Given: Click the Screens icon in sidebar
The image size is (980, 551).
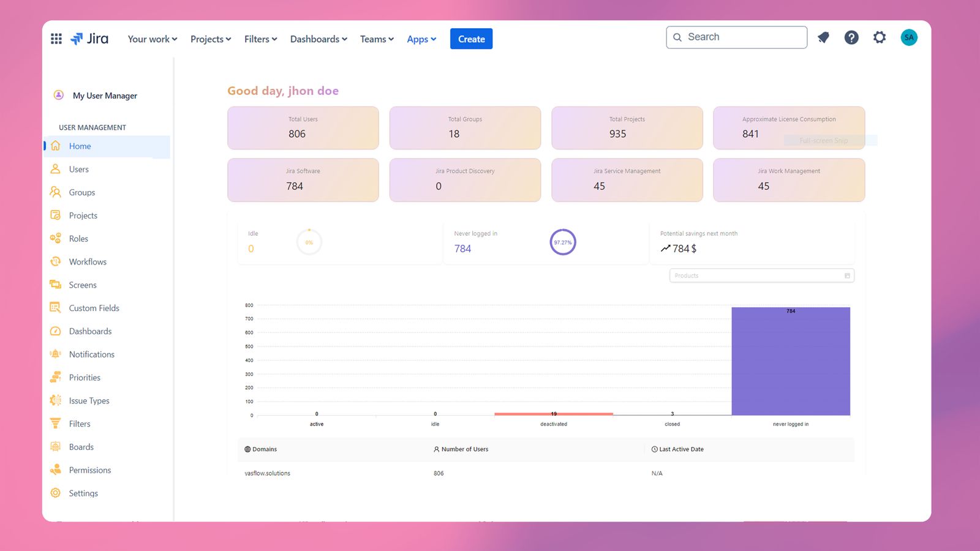Looking at the screenshot, I should [x=56, y=285].
